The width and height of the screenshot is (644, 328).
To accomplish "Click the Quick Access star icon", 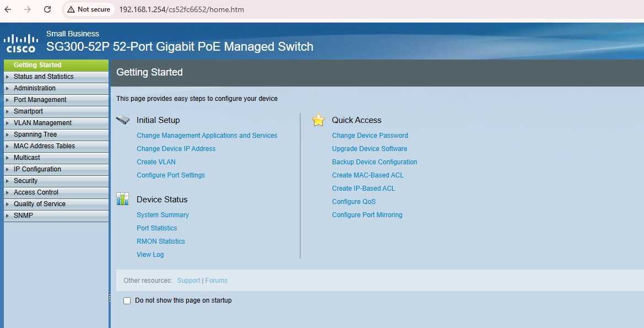I will [318, 120].
